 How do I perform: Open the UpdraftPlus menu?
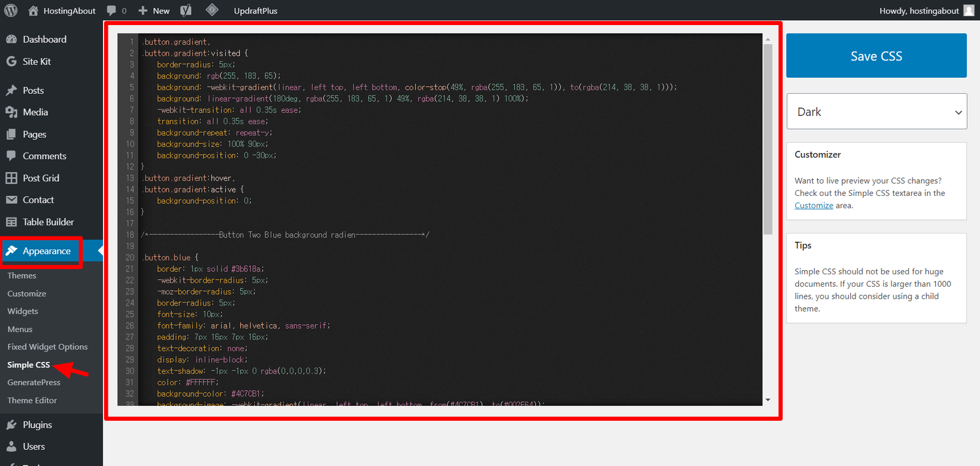(x=255, y=10)
